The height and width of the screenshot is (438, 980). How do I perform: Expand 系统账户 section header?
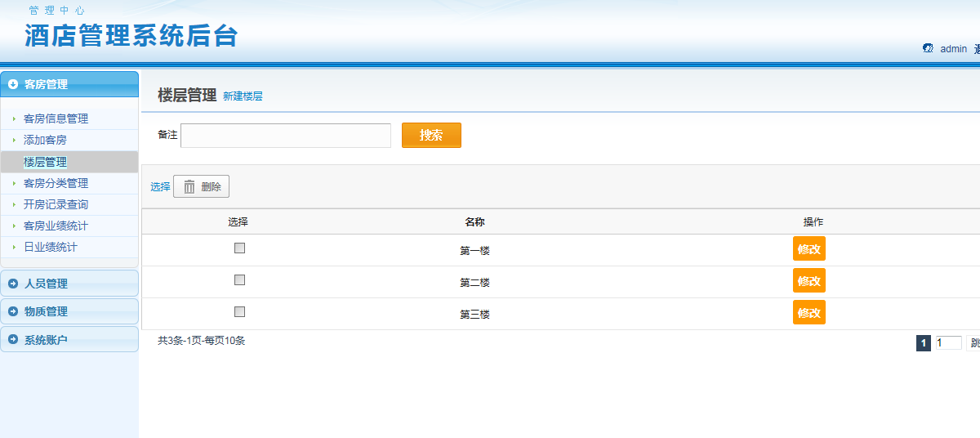(69, 339)
